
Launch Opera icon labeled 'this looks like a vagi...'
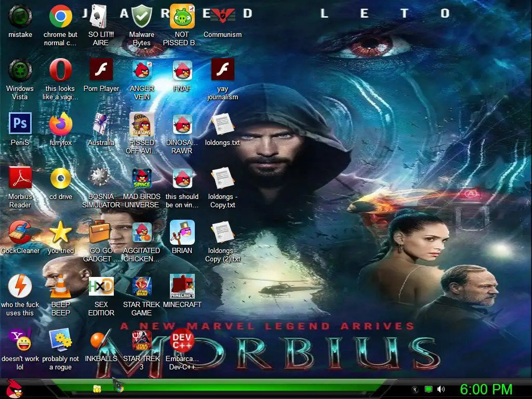[x=60, y=70]
